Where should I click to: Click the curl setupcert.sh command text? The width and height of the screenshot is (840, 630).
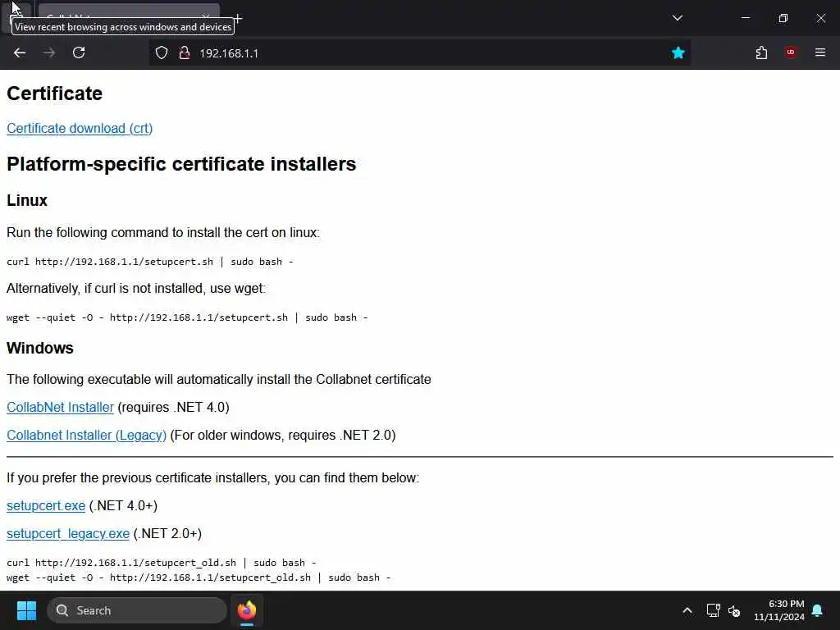[150, 262]
